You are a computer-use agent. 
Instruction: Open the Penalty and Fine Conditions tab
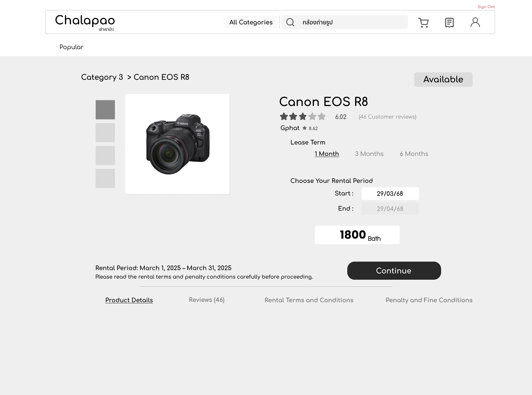(429, 300)
